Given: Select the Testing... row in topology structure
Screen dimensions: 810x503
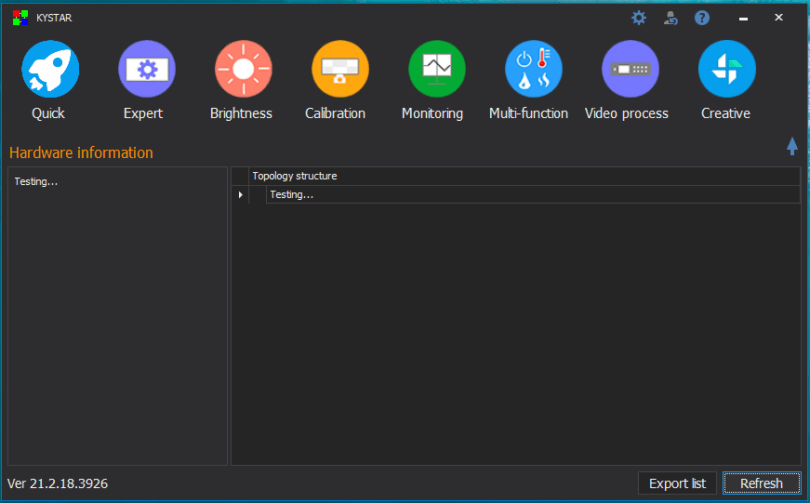Looking at the screenshot, I should 292,195.
